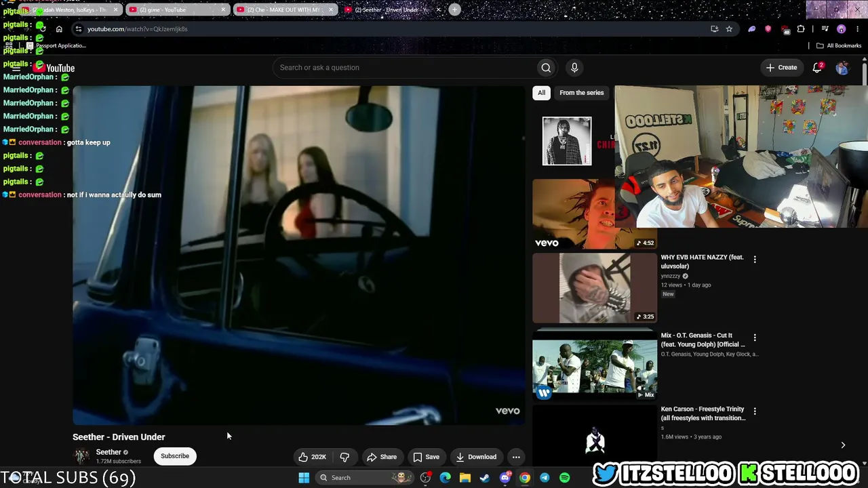This screenshot has width=868, height=488.
Task: Close the gime - YouTube tab
Action: pyautogui.click(x=223, y=10)
